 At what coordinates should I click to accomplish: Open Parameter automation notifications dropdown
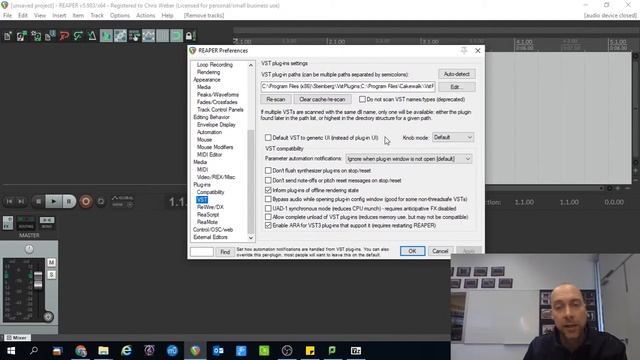[409, 159]
